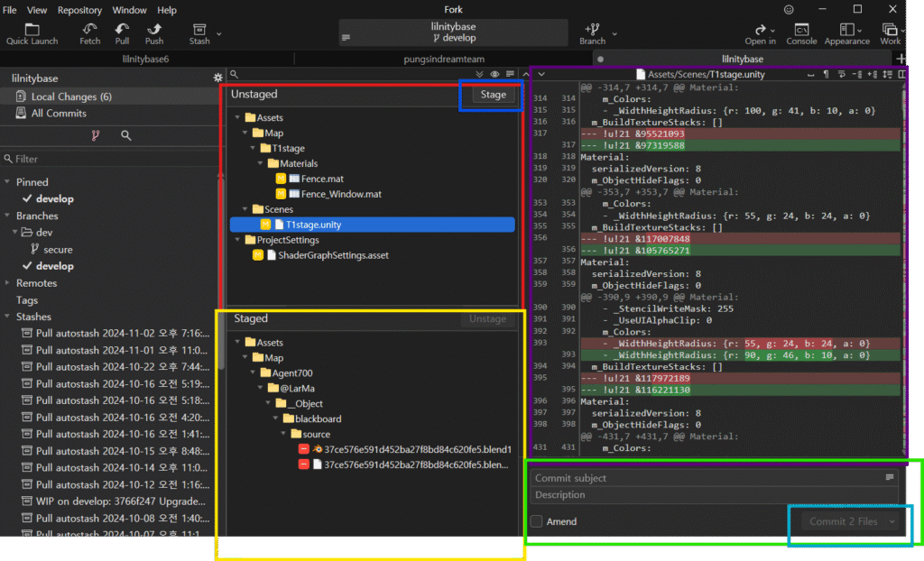This screenshot has width=924, height=561.
Task: Select Fence_Window.mat in unstaged files
Action: coord(341,194)
